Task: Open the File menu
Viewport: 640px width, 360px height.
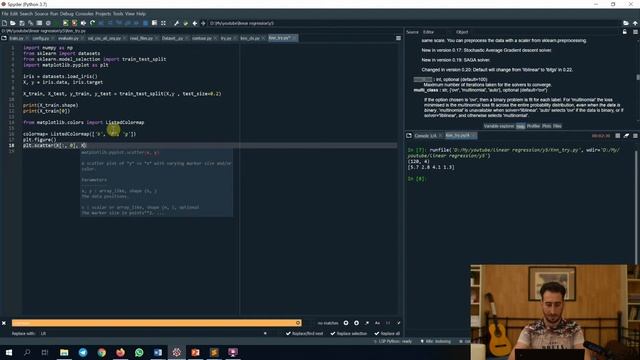Action: pyautogui.click(x=5, y=14)
